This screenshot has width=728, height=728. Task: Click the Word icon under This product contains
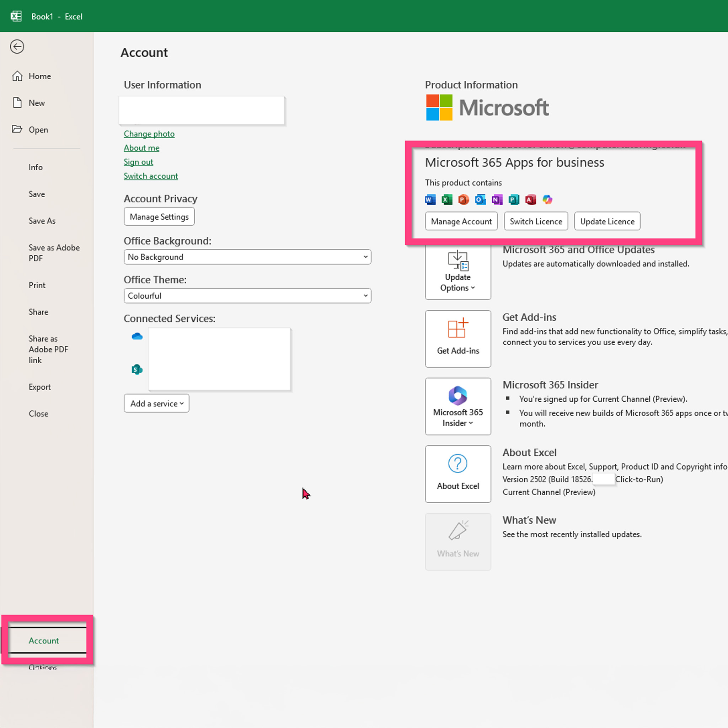[430, 200]
